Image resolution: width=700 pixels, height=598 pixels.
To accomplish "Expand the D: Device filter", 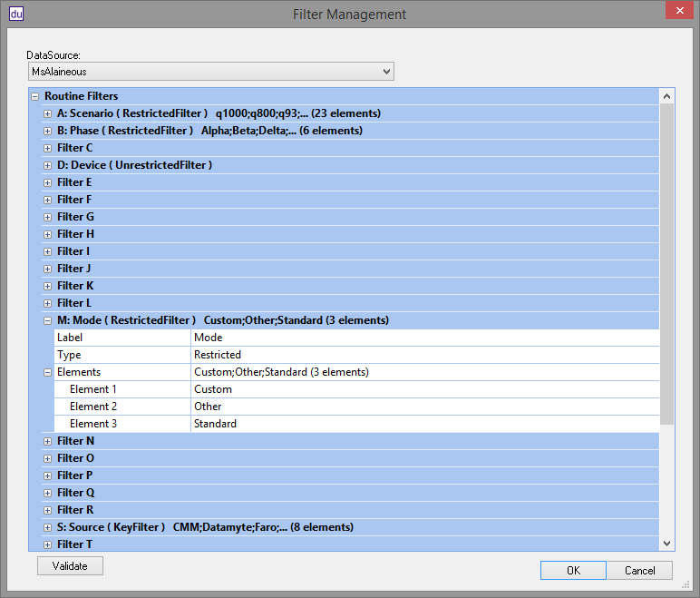I will (47, 165).
